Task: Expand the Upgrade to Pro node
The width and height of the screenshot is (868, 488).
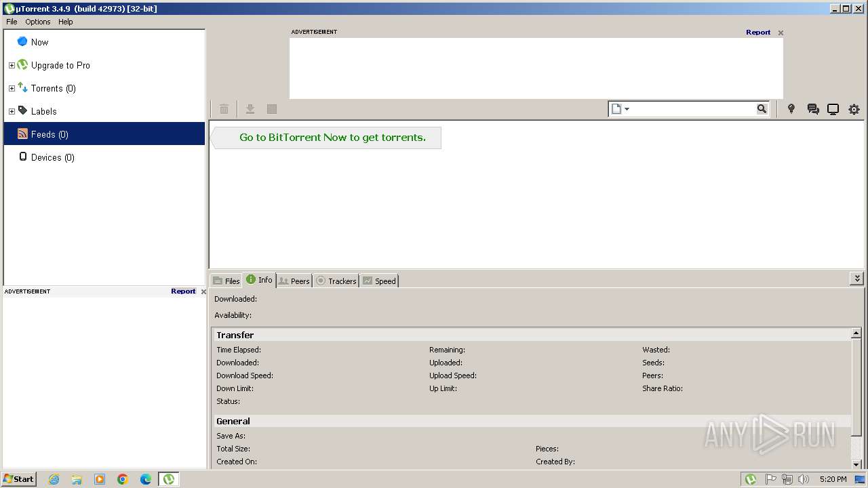Action: (12, 66)
